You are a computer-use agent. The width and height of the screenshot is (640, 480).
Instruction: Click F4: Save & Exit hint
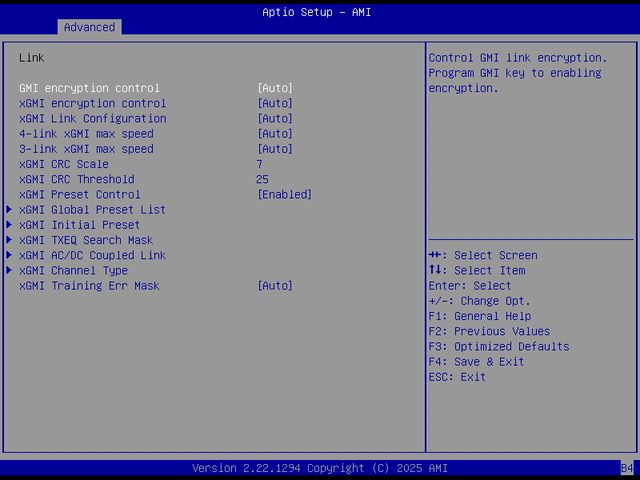(476, 362)
